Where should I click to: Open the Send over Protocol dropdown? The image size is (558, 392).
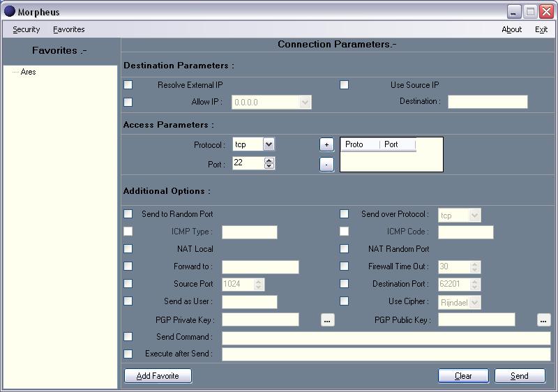pos(475,216)
